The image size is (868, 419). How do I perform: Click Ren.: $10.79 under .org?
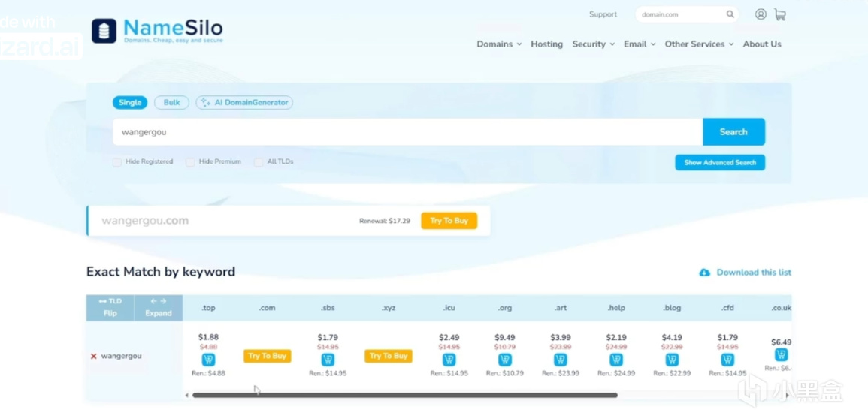(x=505, y=374)
